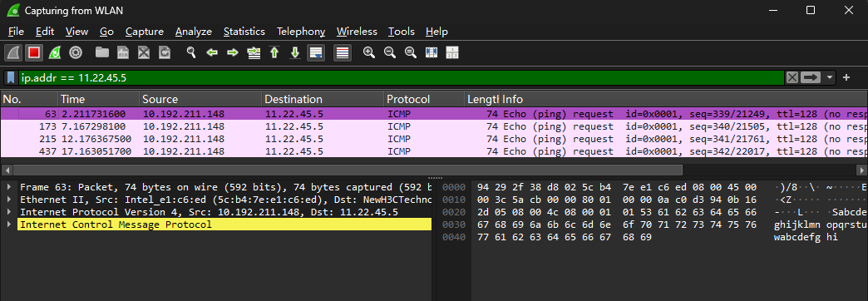Screen dimensions: 868x301
Task: Select packet number 215 row
Action: (434, 139)
